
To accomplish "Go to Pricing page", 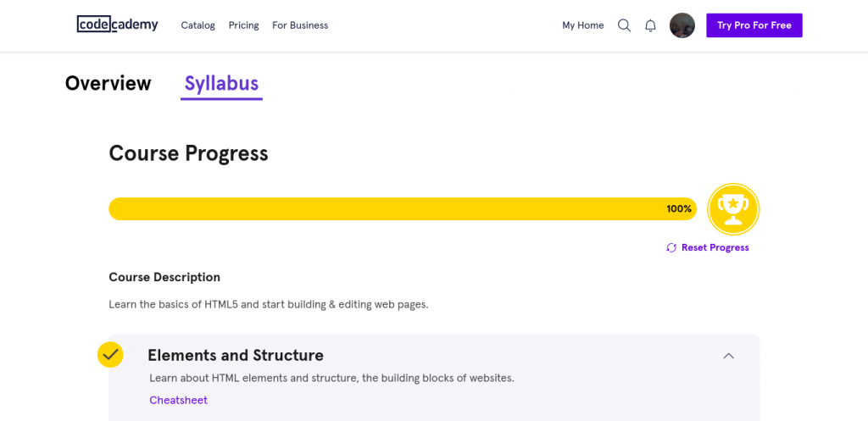I will (x=243, y=25).
